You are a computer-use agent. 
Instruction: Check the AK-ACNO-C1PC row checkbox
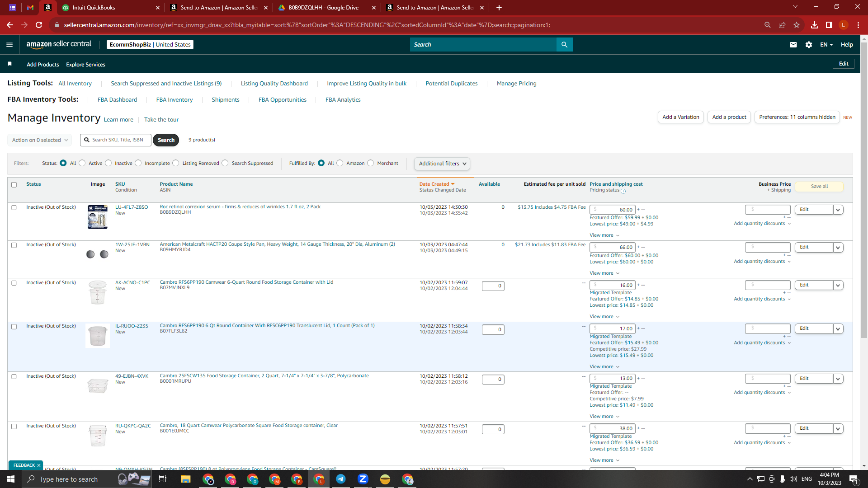14,283
